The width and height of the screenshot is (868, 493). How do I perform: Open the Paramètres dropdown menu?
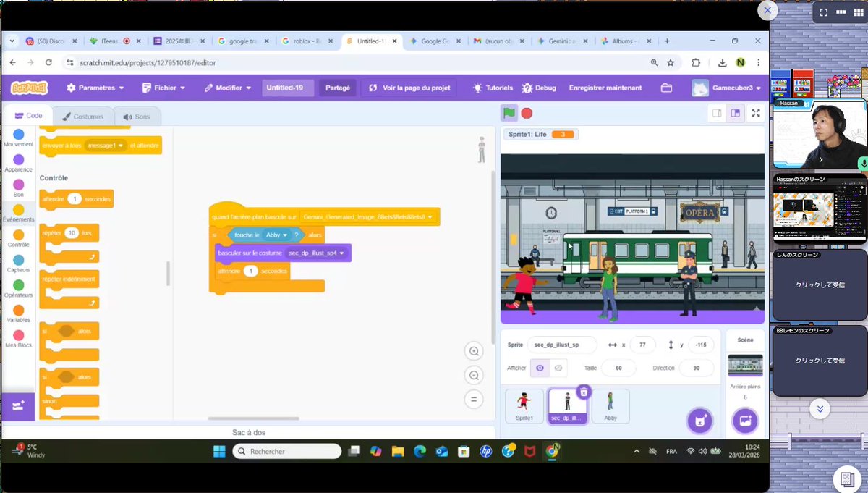[x=95, y=88]
